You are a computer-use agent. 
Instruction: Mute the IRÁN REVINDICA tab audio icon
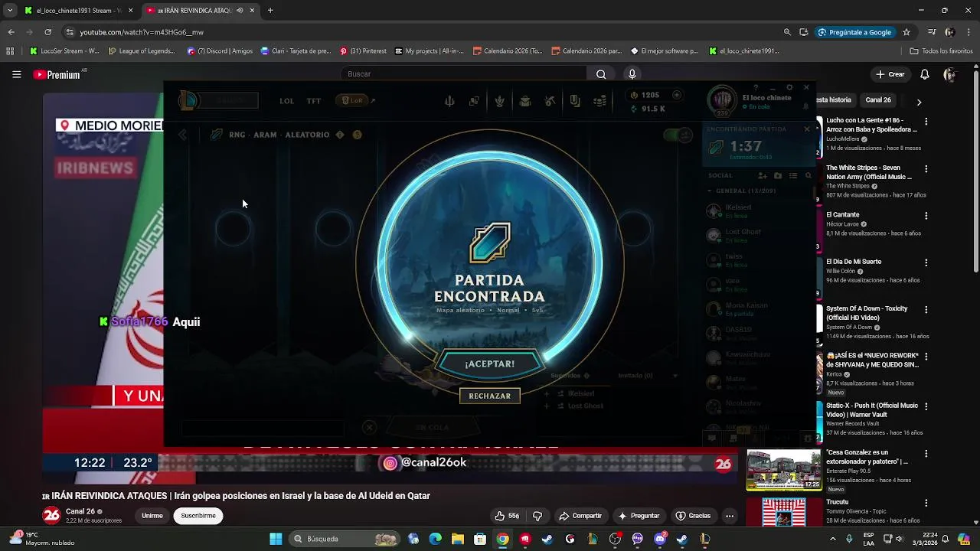240,11
